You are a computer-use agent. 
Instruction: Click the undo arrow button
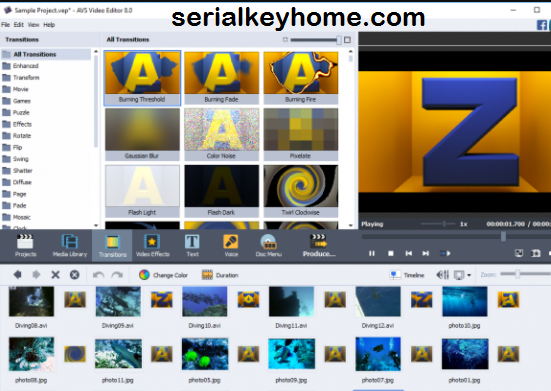point(98,275)
